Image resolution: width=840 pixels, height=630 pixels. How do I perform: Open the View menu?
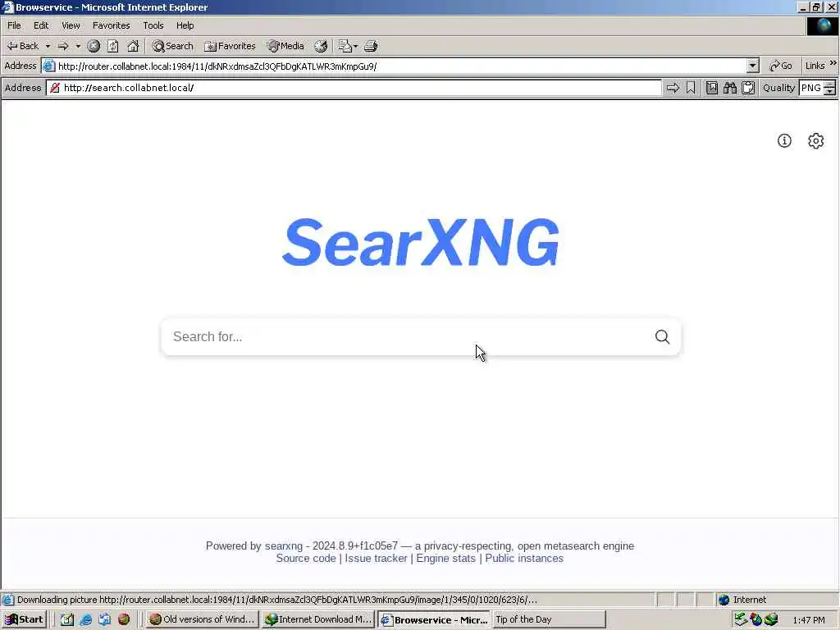71,25
